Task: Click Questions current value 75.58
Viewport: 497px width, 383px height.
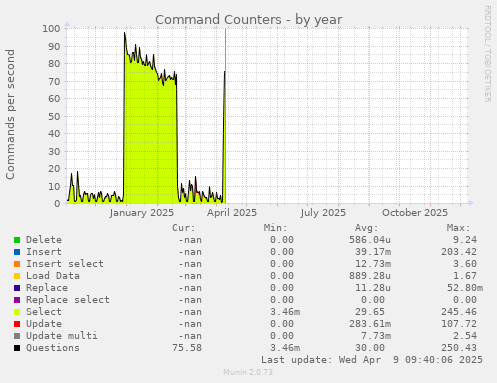Action: click(x=187, y=348)
